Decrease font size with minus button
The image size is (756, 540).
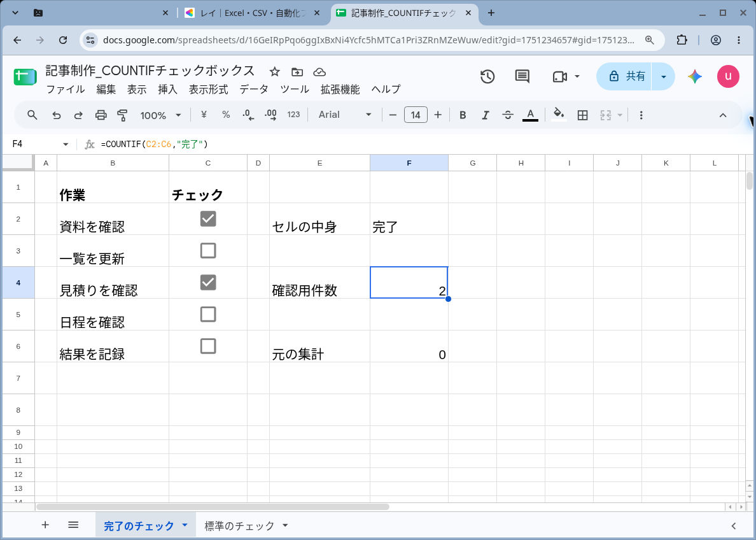point(393,115)
